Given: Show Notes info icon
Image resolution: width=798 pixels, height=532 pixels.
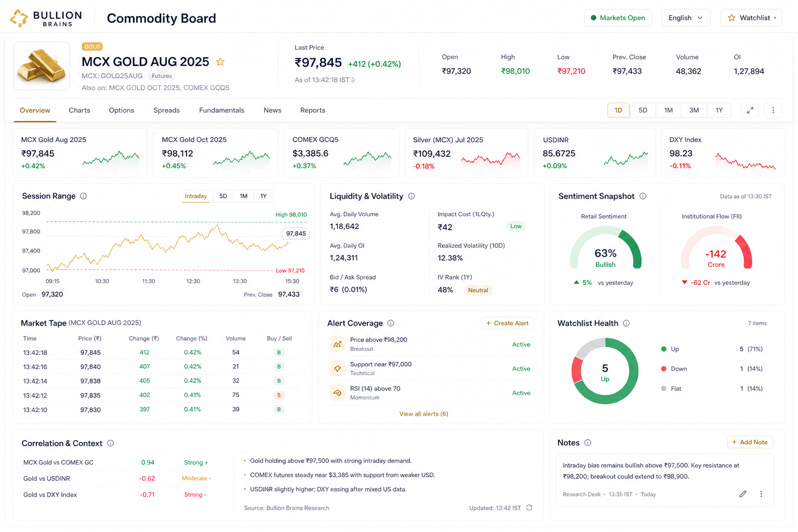Looking at the screenshot, I should 588,443.
